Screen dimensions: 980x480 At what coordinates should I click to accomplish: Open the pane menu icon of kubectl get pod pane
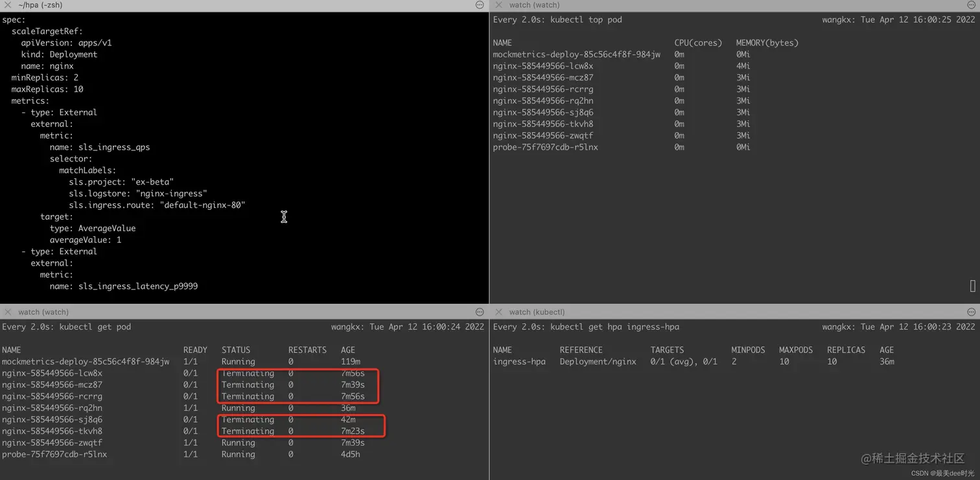[480, 312]
